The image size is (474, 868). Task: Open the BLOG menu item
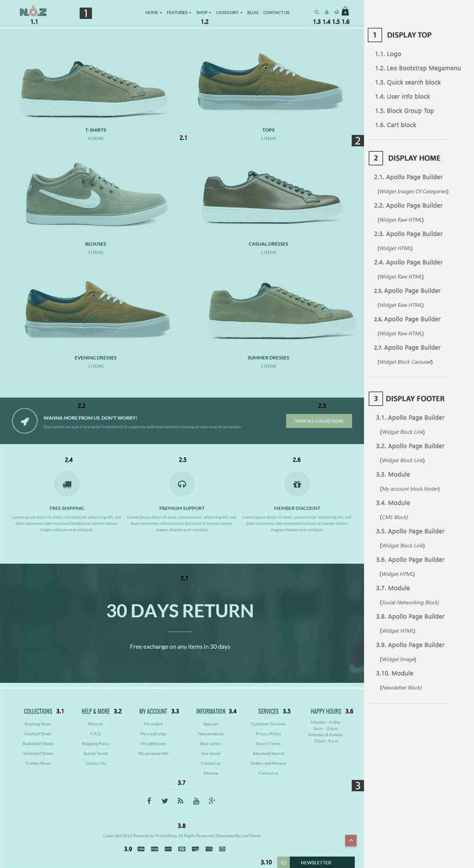tap(253, 13)
